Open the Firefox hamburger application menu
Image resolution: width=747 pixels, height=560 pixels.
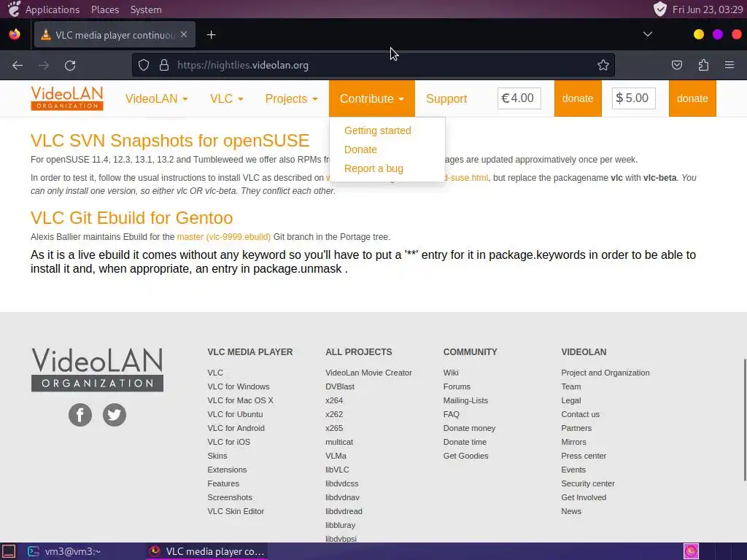pyautogui.click(x=729, y=65)
